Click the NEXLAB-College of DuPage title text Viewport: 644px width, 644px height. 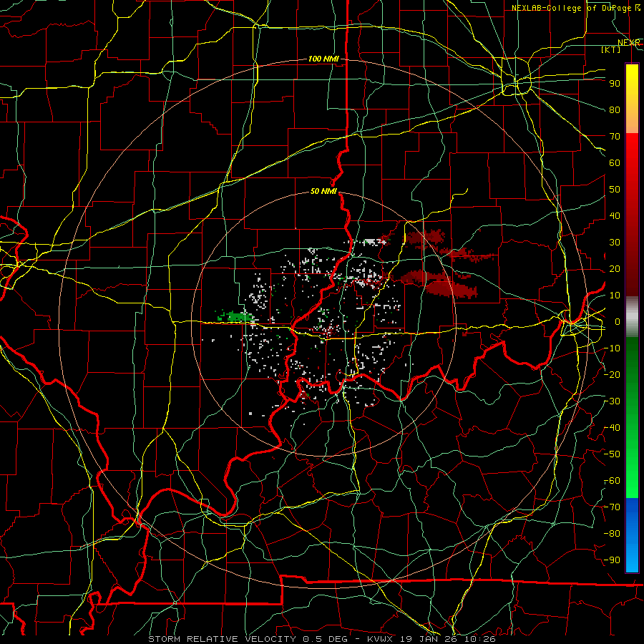(x=571, y=8)
